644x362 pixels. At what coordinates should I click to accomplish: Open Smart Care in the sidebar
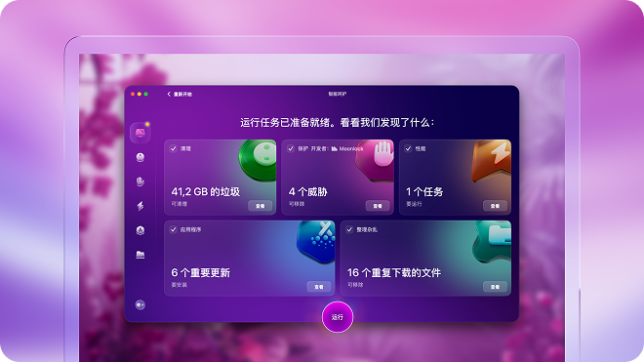point(141,133)
